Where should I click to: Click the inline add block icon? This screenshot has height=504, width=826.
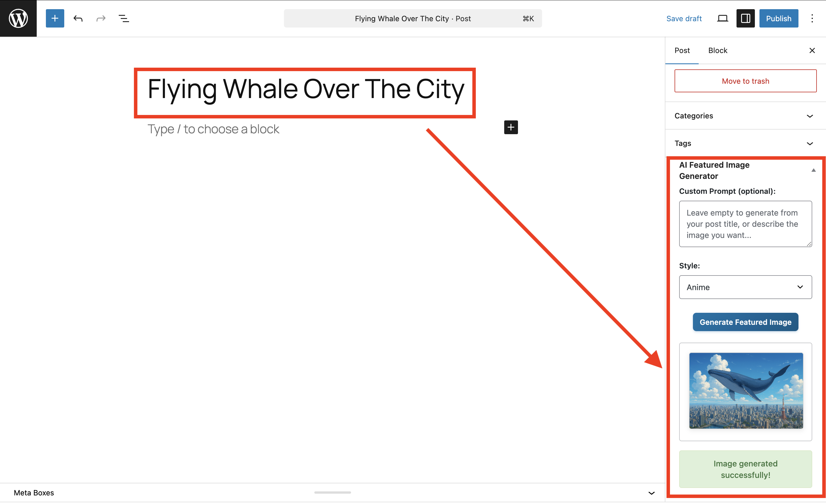pyautogui.click(x=511, y=127)
